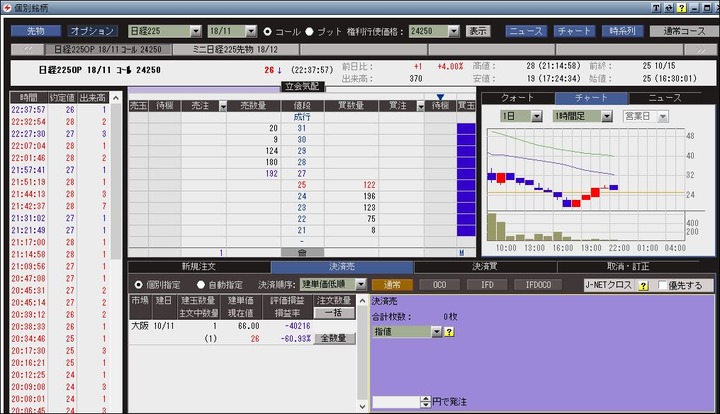Click the top チャート toolbar button

click(574, 31)
